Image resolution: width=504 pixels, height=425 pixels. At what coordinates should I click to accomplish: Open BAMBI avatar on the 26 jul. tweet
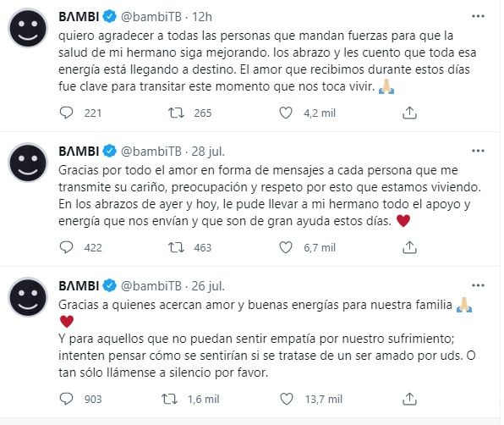click(28, 297)
